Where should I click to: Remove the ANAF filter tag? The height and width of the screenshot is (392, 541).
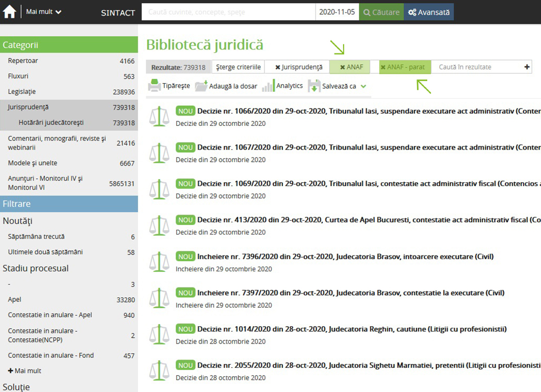tap(342, 67)
